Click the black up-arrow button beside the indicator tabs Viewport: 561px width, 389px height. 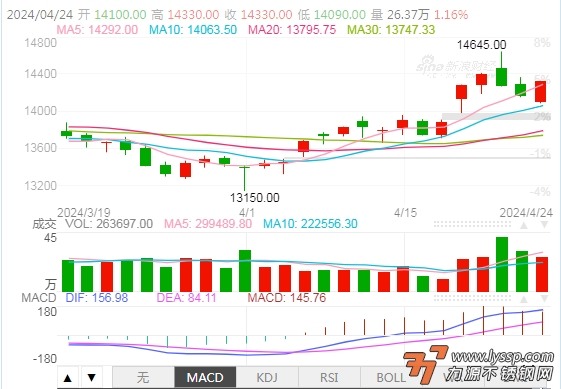coord(68,377)
